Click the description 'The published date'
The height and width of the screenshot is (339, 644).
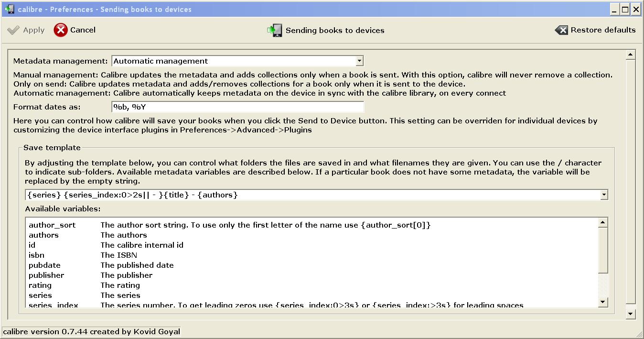point(137,265)
